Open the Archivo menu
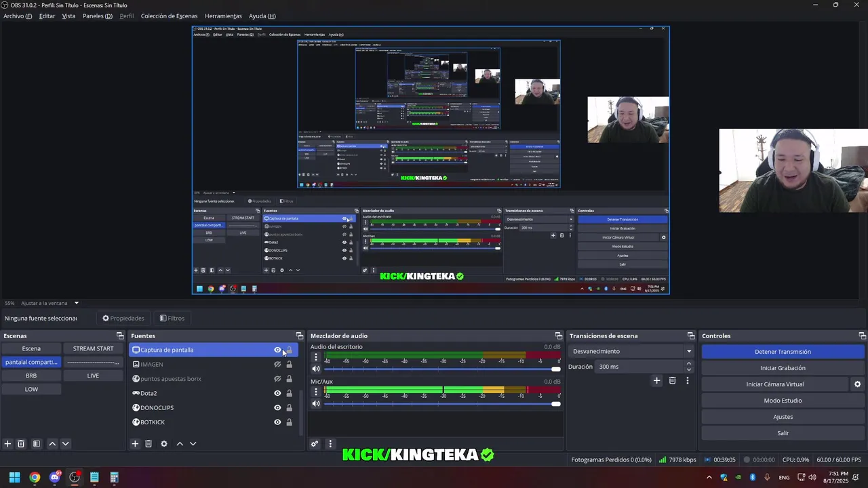 click(18, 16)
